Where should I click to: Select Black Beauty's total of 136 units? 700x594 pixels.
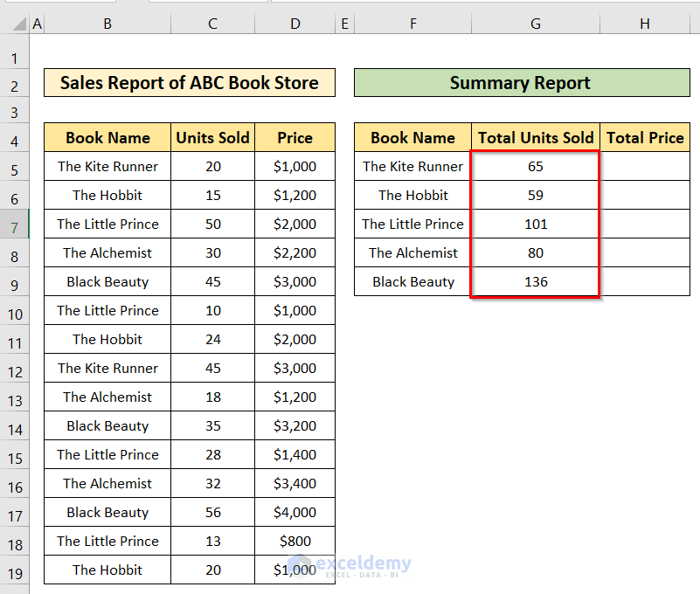click(535, 281)
